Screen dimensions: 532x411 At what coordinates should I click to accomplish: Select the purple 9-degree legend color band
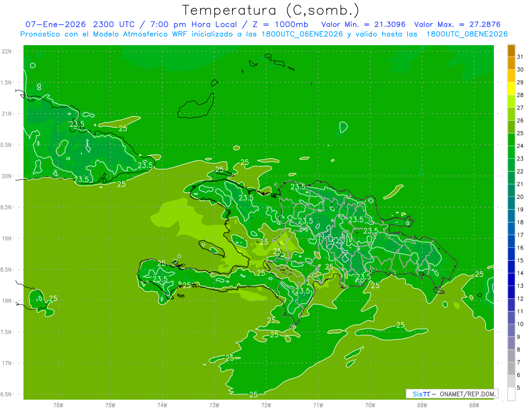click(511, 331)
